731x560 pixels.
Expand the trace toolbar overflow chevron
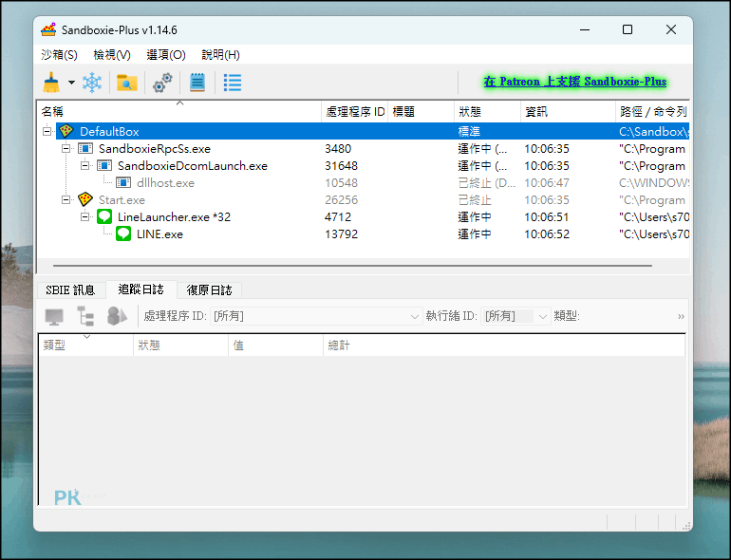pos(681,317)
